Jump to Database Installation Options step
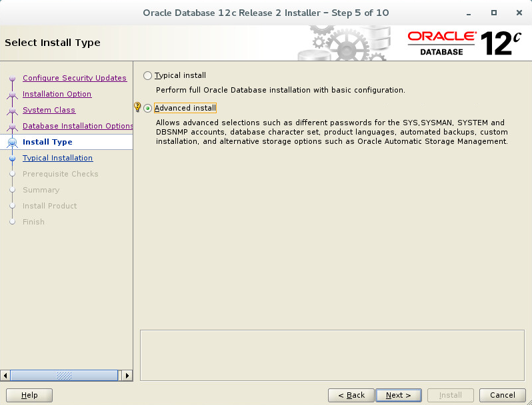532x405 pixels. 78,126
